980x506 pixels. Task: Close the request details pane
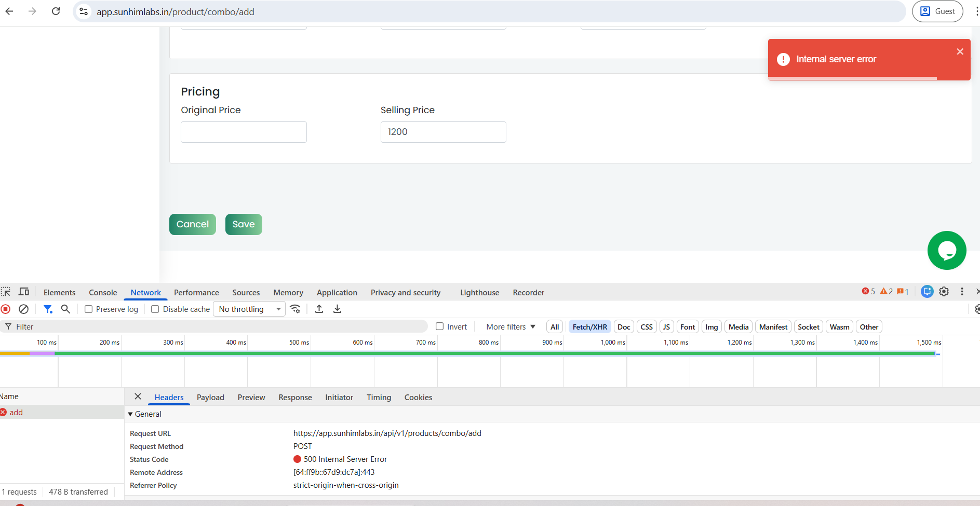pyautogui.click(x=138, y=396)
